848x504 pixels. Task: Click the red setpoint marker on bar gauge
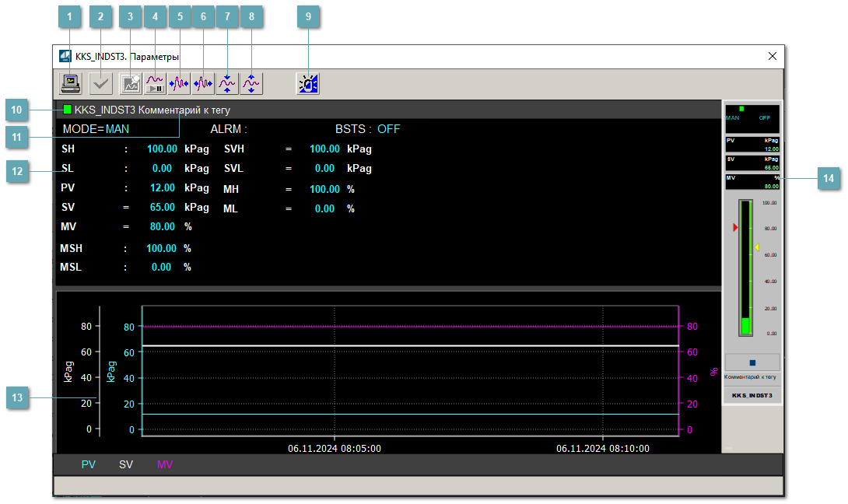tap(734, 228)
